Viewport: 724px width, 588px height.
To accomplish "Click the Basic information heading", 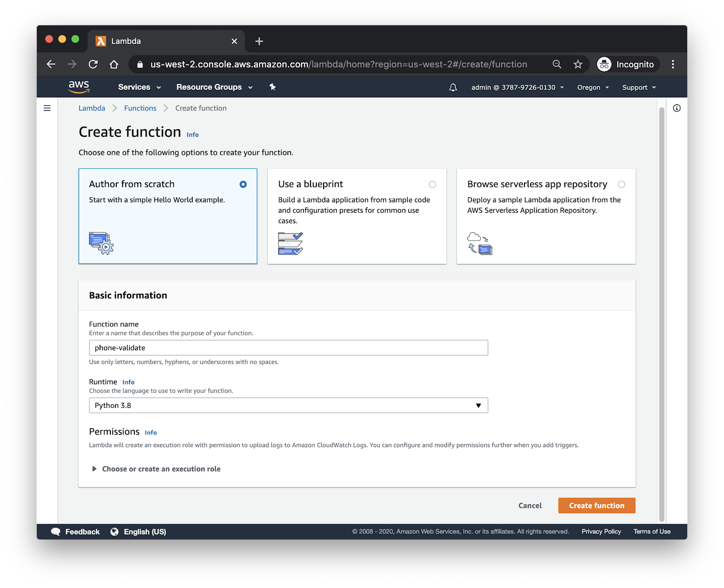I will [128, 295].
